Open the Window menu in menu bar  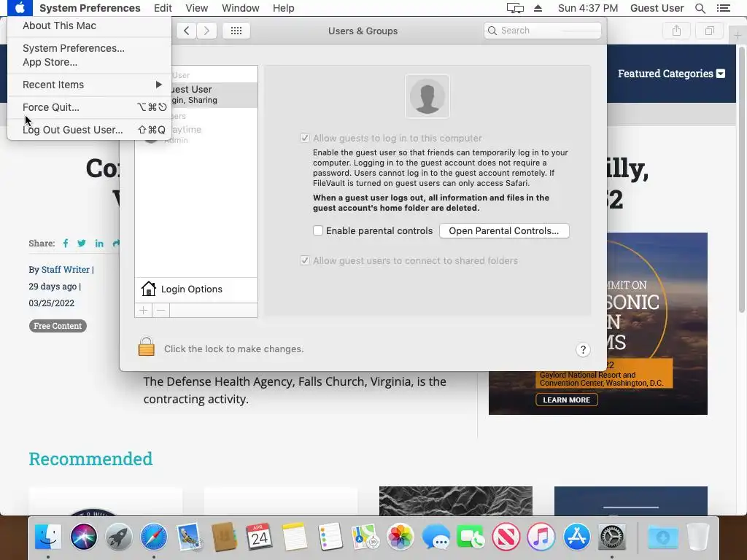tap(241, 8)
